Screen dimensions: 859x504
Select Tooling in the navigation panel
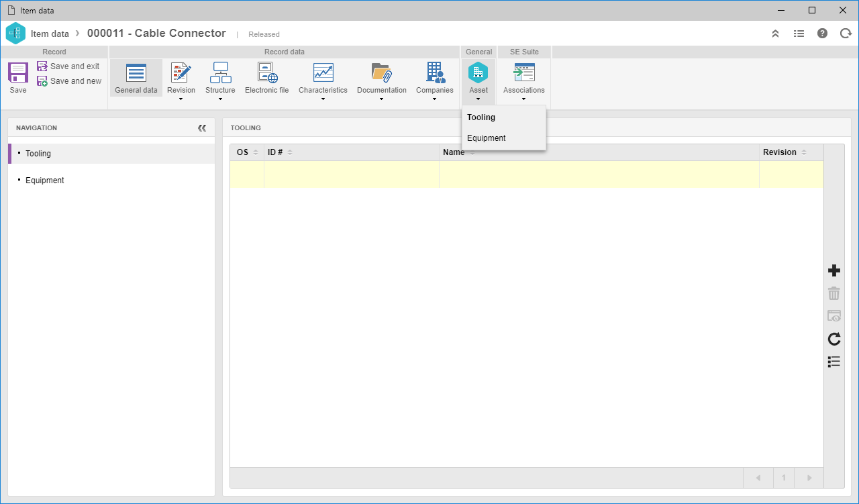coord(111,154)
